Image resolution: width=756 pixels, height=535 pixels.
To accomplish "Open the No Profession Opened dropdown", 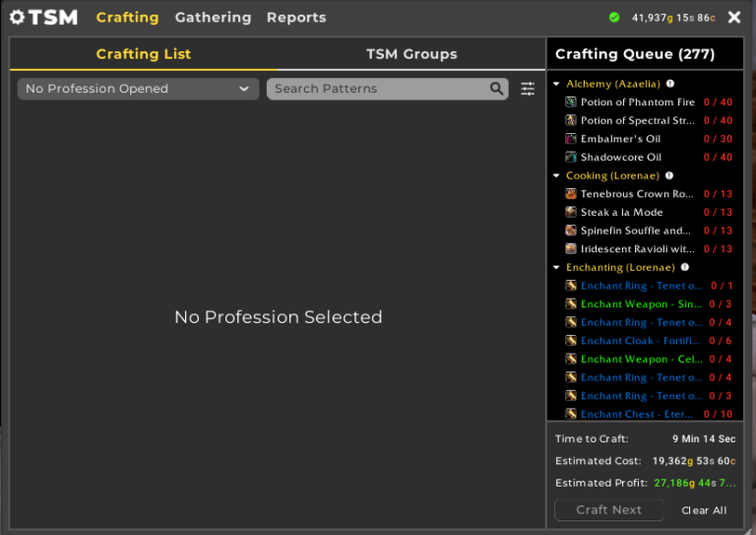I will pos(138,89).
